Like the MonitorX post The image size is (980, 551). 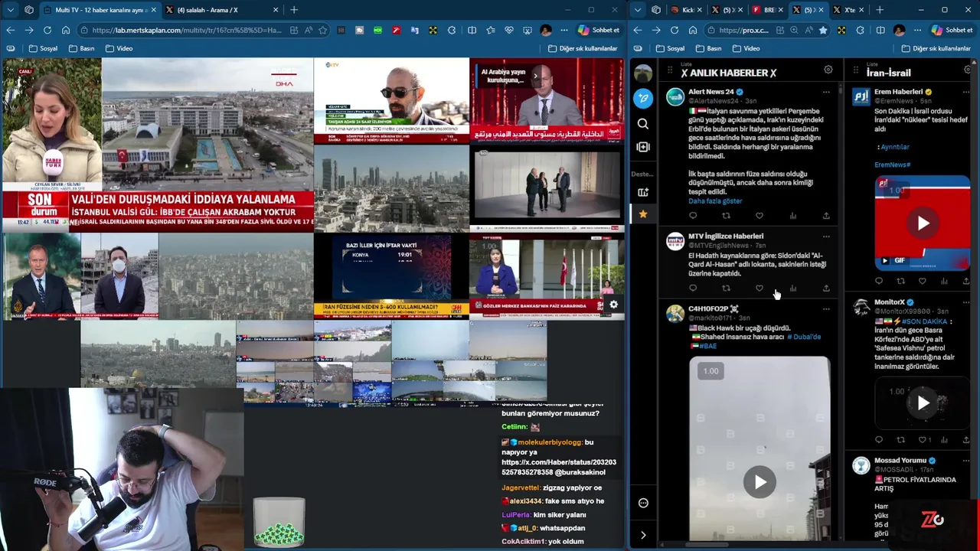tap(922, 440)
